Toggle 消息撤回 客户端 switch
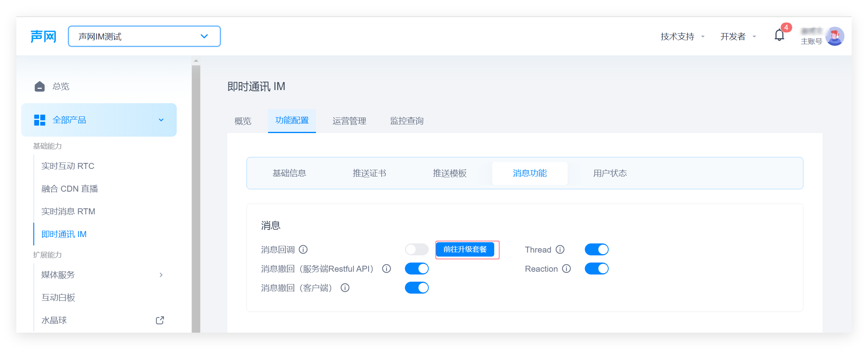868x349 pixels. click(417, 288)
